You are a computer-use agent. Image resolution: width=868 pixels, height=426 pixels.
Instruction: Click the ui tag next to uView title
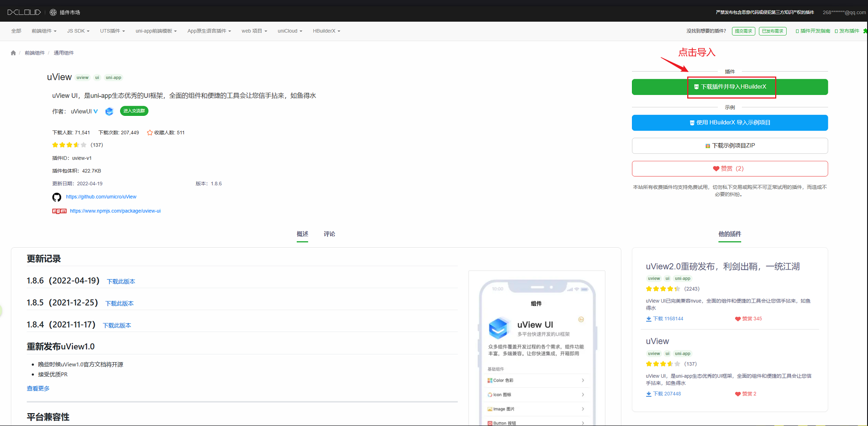97,78
